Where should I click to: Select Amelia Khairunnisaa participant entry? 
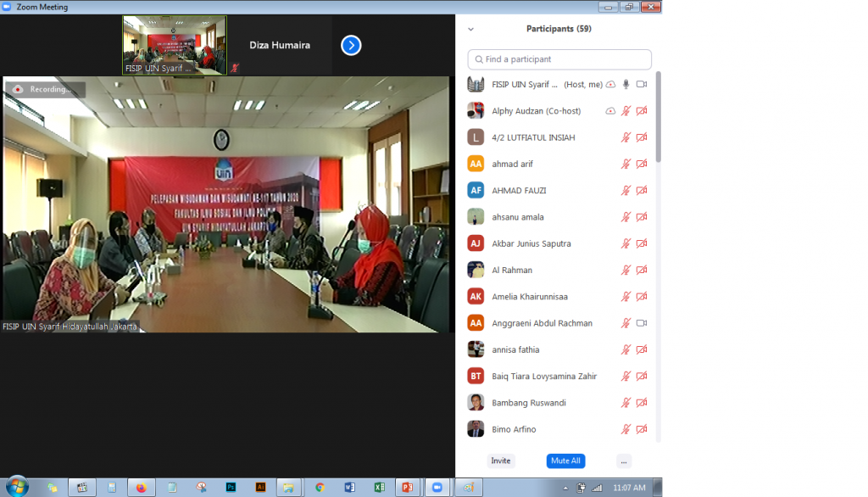(529, 297)
